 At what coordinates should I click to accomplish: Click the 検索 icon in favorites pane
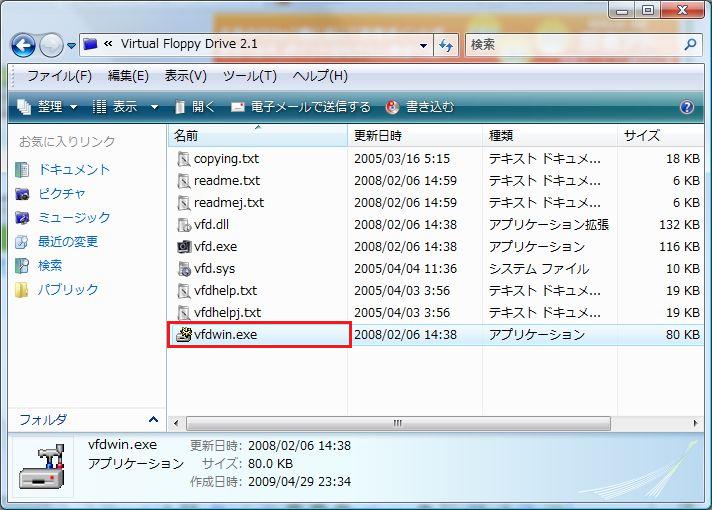[x=22, y=266]
